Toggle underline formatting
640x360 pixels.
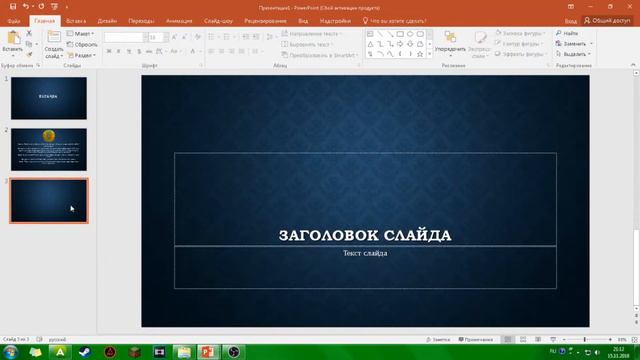[x=129, y=51]
